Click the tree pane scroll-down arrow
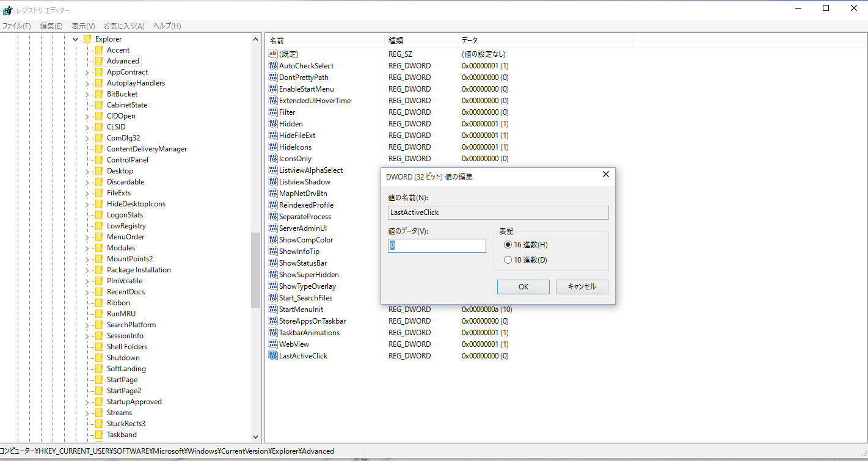This screenshot has height=461, width=868. click(256, 437)
